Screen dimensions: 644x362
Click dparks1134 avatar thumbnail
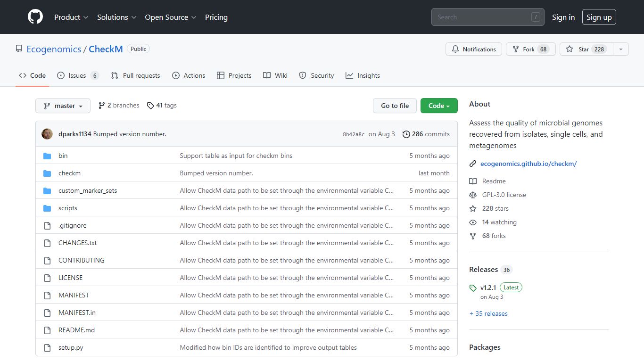47,134
